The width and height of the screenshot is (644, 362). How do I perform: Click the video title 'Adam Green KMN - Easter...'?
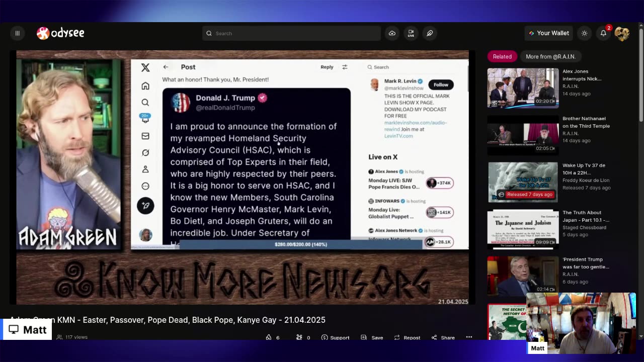(x=168, y=320)
